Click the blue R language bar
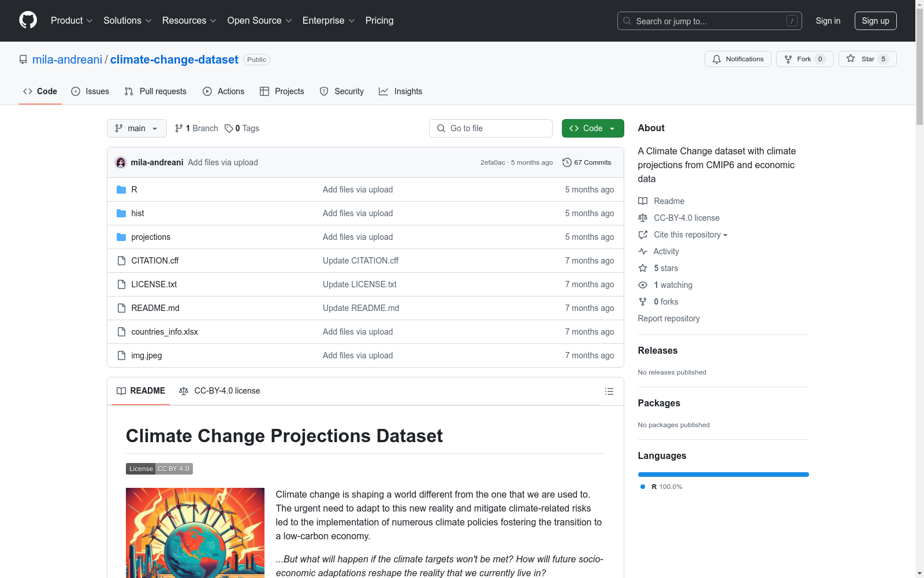The width and height of the screenshot is (924, 578). click(724, 475)
